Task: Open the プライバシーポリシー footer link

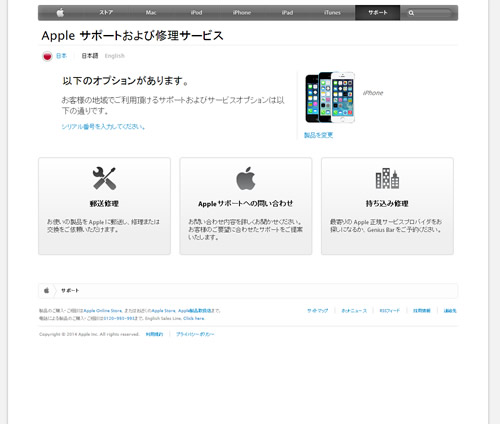Action: [x=195, y=334]
